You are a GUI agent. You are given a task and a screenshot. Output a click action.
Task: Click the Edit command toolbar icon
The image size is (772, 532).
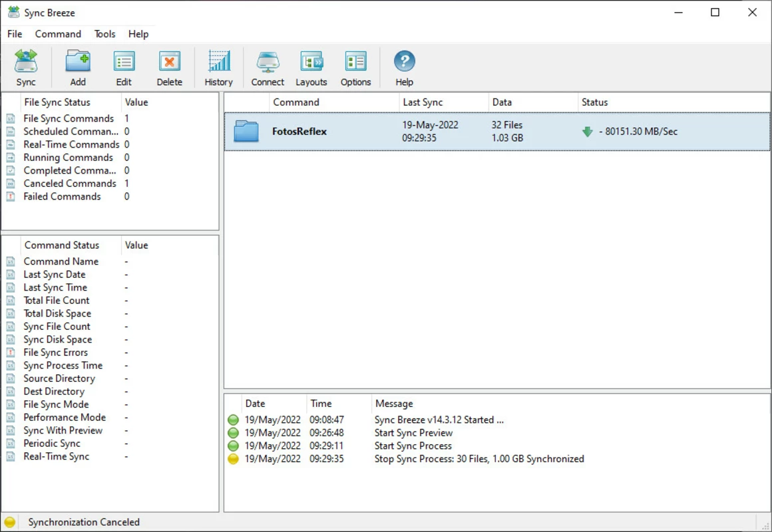(124, 62)
